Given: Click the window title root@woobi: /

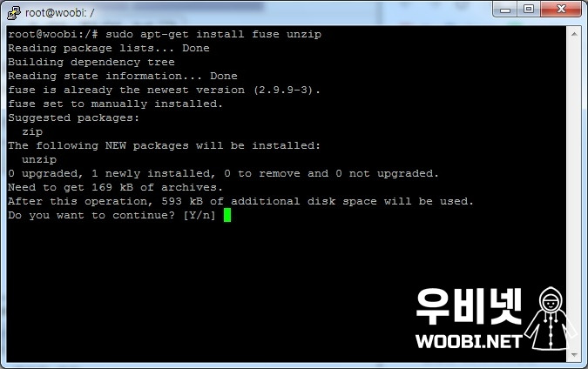Looking at the screenshot, I should coord(59,13).
